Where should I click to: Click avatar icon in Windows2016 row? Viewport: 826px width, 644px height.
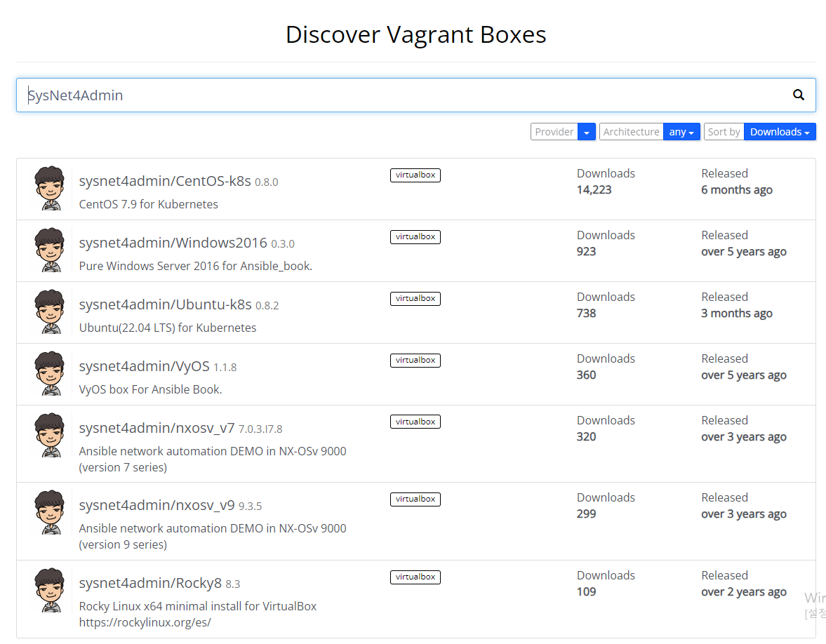[x=50, y=250]
